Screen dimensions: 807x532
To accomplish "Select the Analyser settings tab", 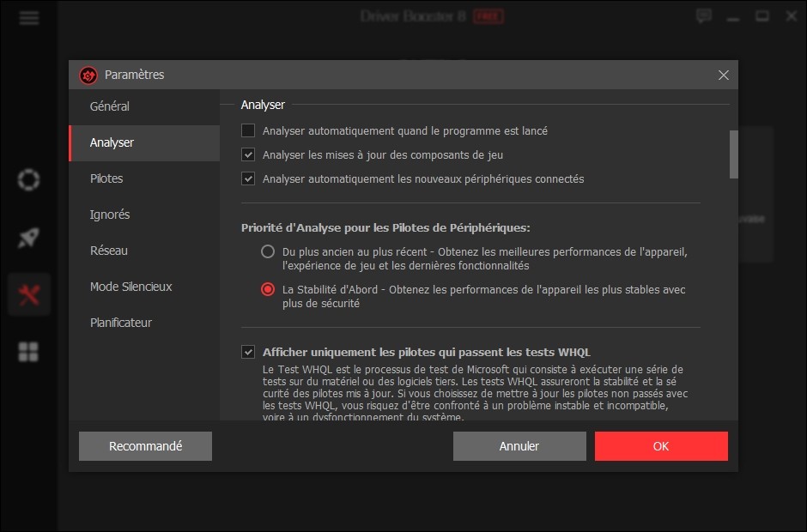I will tap(144, 143).
